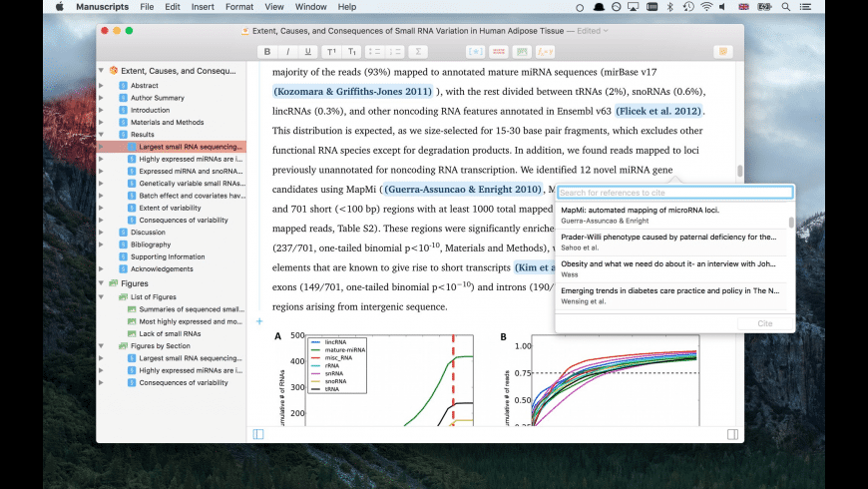Screen dimensions: 868x489
Task: Select the 'MapMi: automated mapping' reference result
Action: pyautogui.click(x=671, y=215)
